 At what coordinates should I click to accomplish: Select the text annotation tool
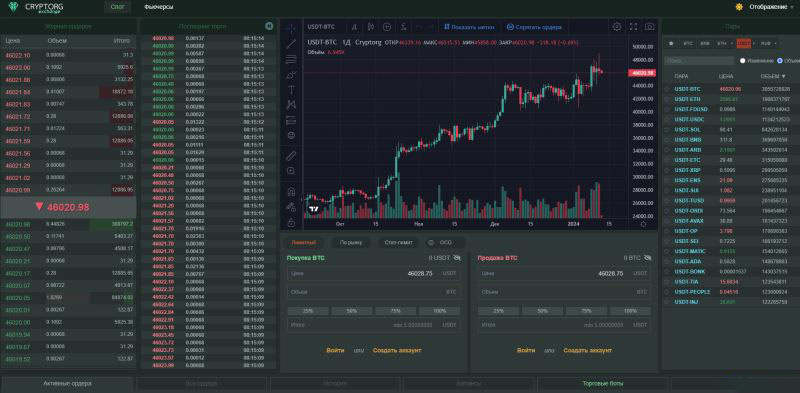291,89
